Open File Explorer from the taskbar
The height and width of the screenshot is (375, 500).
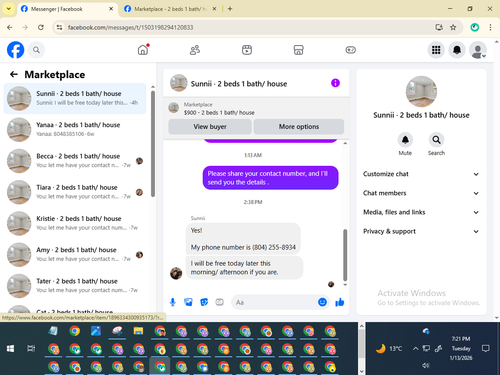click(138, 331)
